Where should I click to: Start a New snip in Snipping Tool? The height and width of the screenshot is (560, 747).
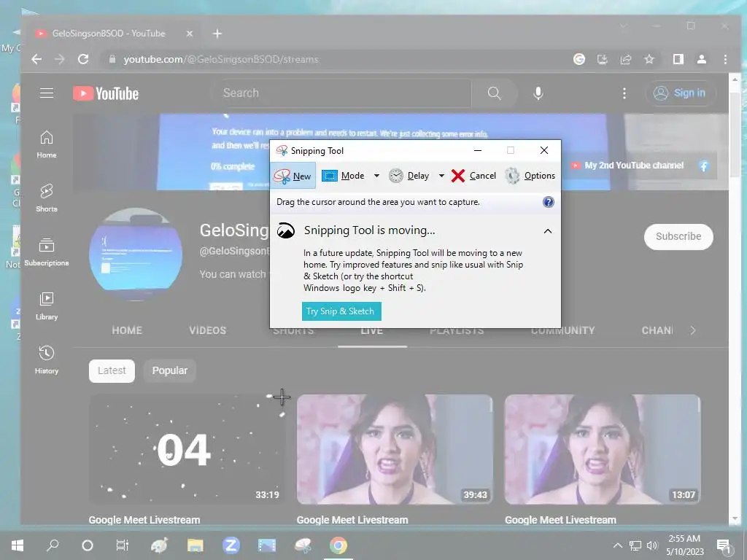point(293,176)
